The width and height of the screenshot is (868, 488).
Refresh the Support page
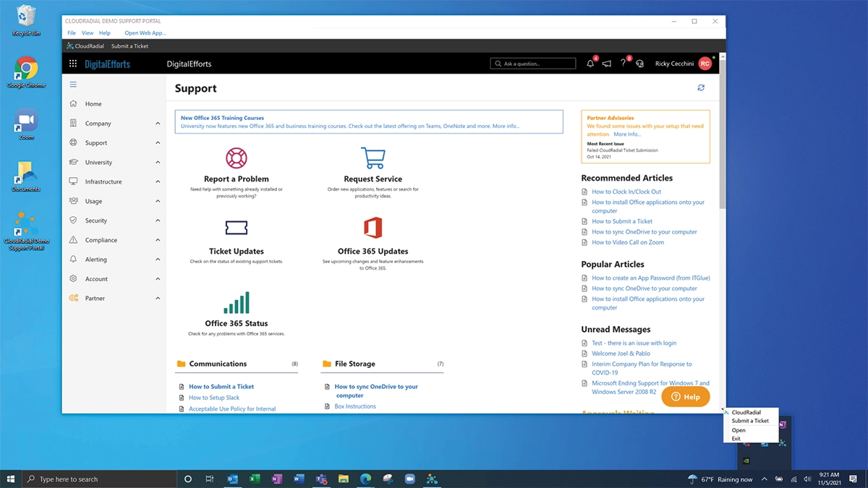tap(701, 87)
